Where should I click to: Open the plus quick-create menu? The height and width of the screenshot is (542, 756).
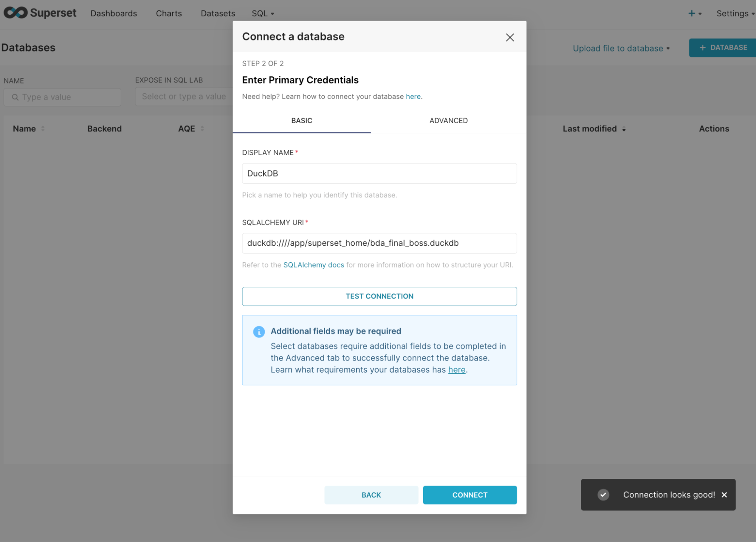point(694,13)
